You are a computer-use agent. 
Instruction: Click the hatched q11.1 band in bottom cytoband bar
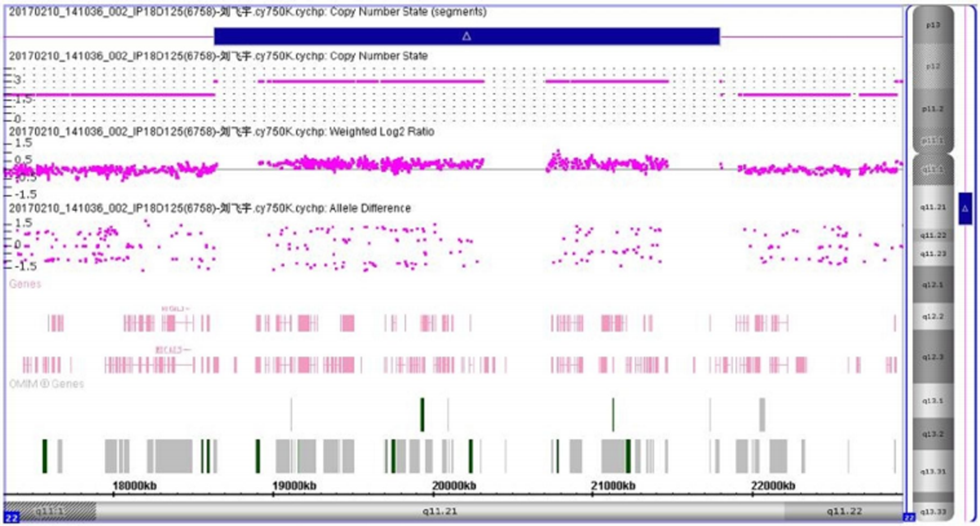click(50, 511)
